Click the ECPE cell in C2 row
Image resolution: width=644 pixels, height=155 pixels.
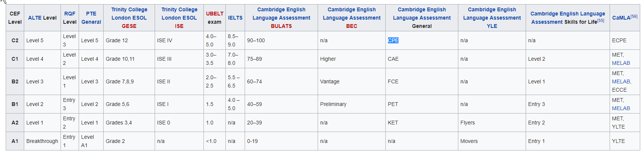coord(619,40)
